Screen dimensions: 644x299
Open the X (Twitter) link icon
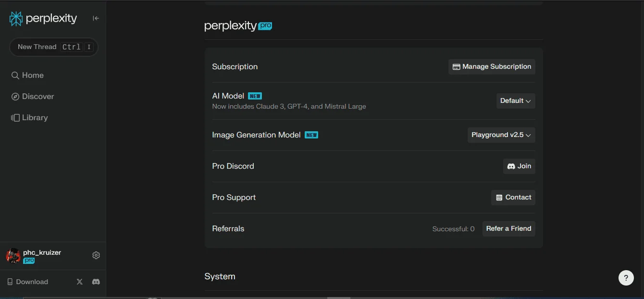80,282
